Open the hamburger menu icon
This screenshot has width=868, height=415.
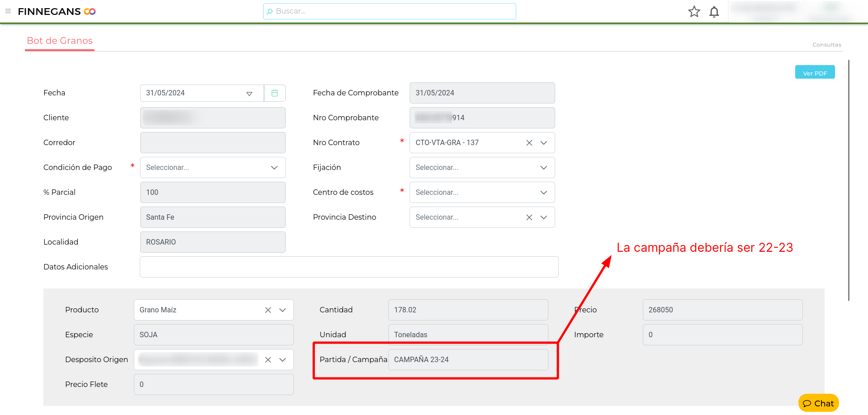click(x=8, y=11)
